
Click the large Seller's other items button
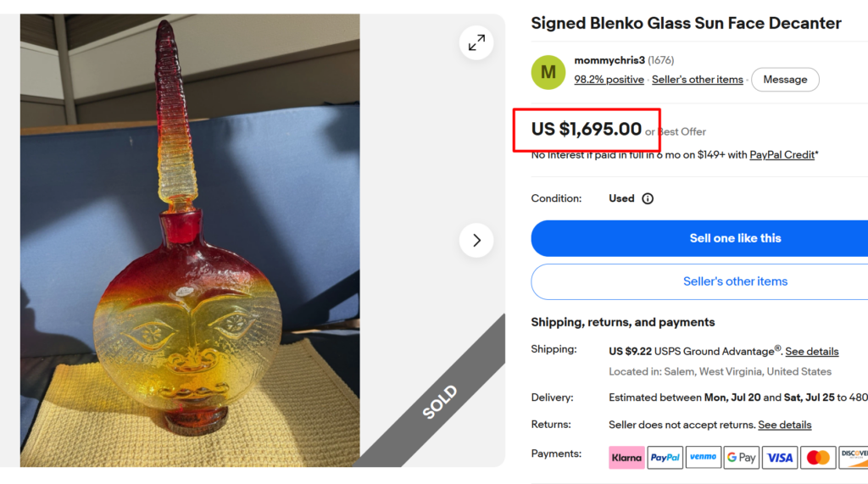(699, 281)
